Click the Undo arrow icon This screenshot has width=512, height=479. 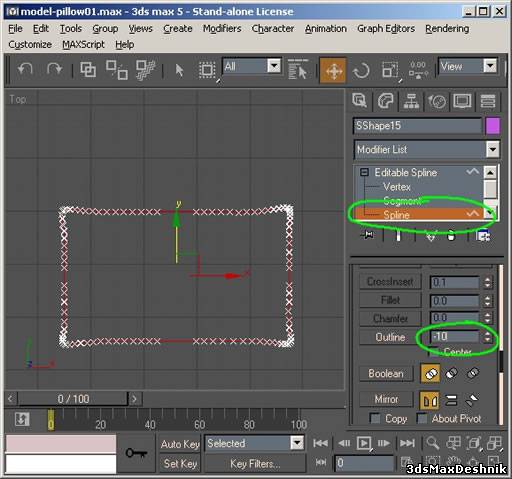(25, 70)
